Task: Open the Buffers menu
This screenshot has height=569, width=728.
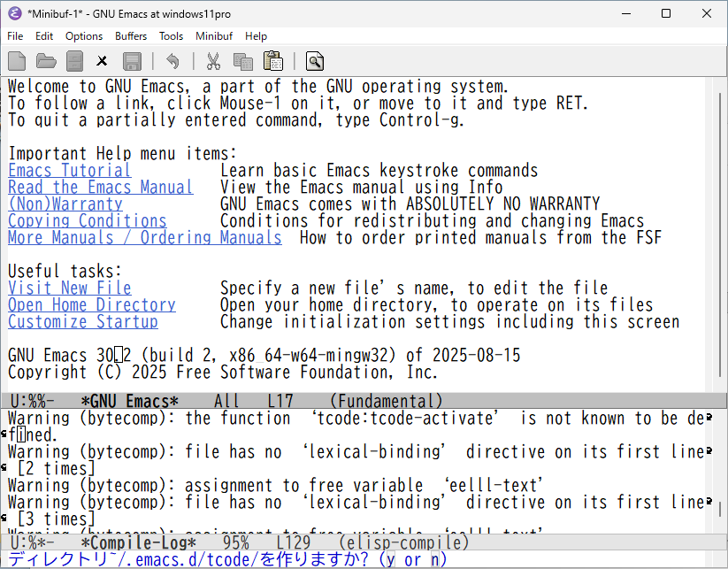Action: click(x=131, y=36)
